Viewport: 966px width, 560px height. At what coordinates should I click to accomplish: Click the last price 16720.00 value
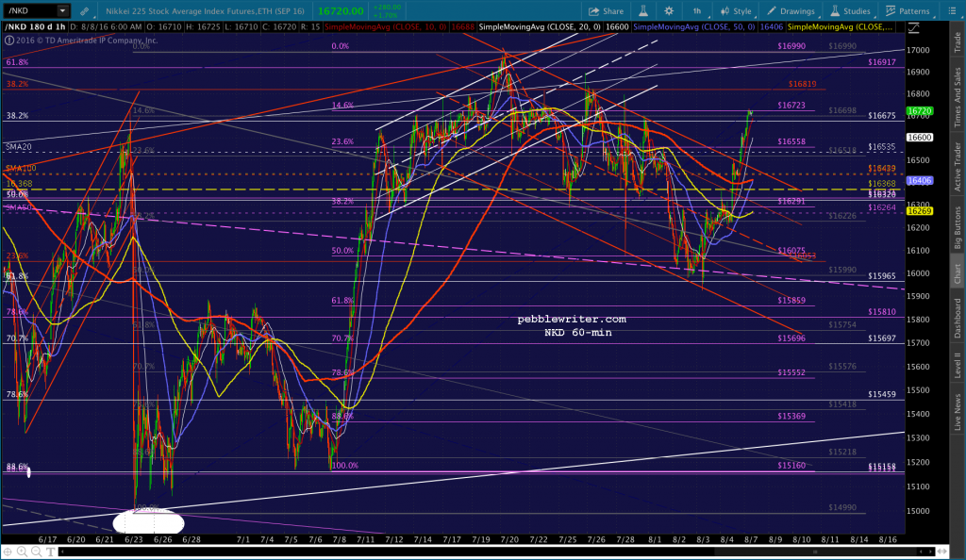(341, 11)
